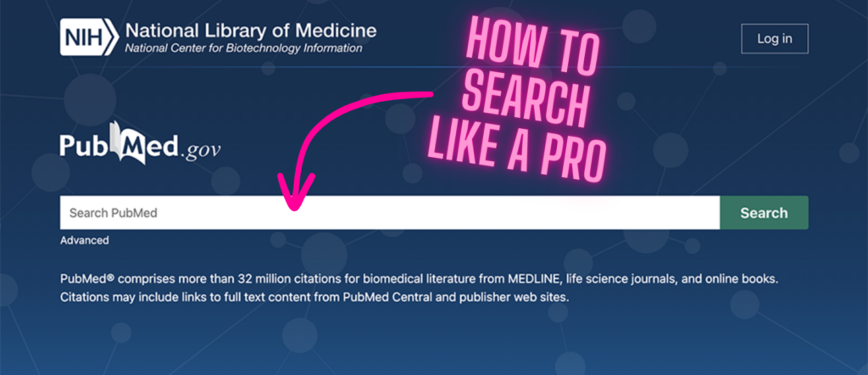
Task: Open the Advanced search link
Action: click(x=84, y=240)
